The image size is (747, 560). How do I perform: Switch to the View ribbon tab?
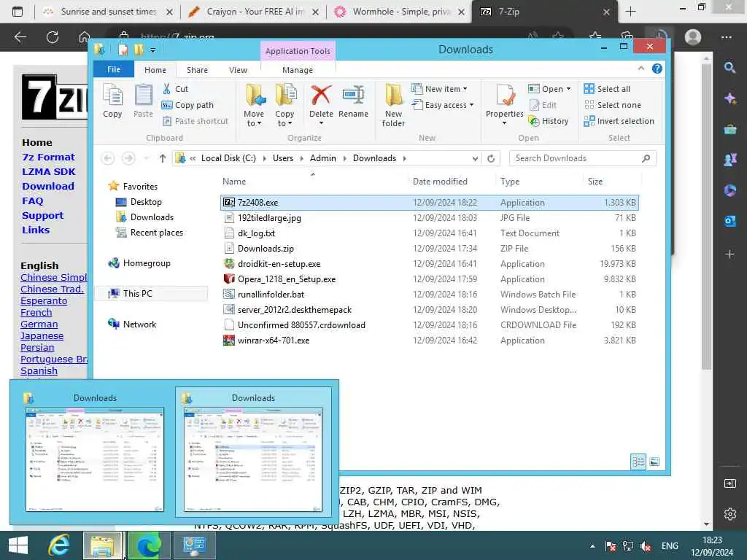coord(238,70)
